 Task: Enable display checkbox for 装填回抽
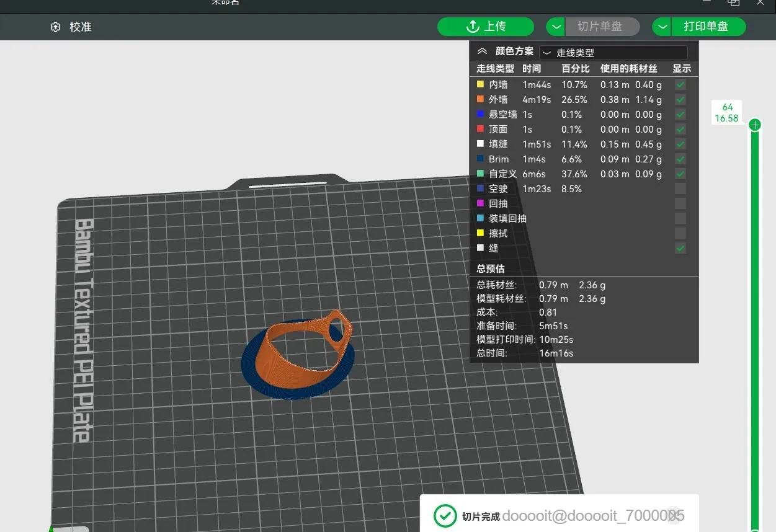pyautogui.click(x=680, y=218)
